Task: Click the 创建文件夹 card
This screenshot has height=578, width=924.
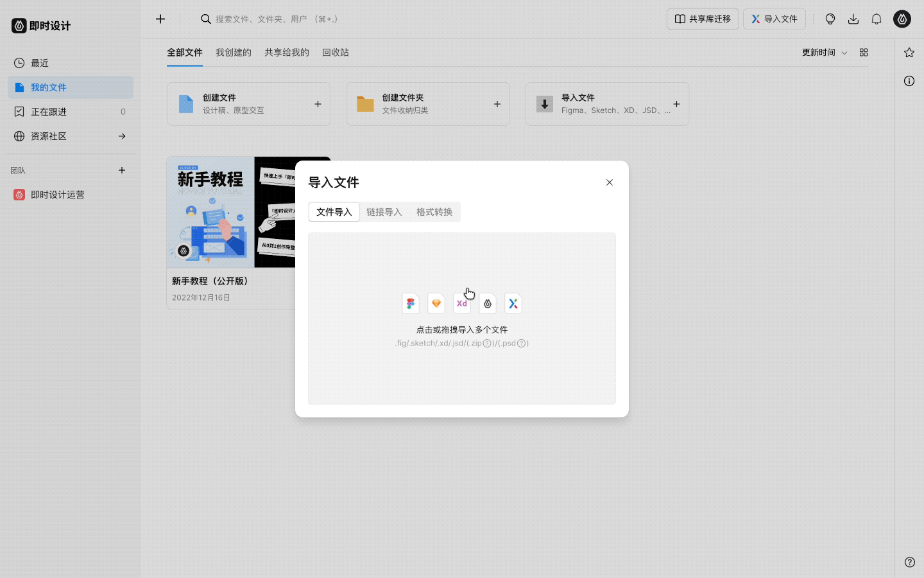Action: (x=428, y=104)
